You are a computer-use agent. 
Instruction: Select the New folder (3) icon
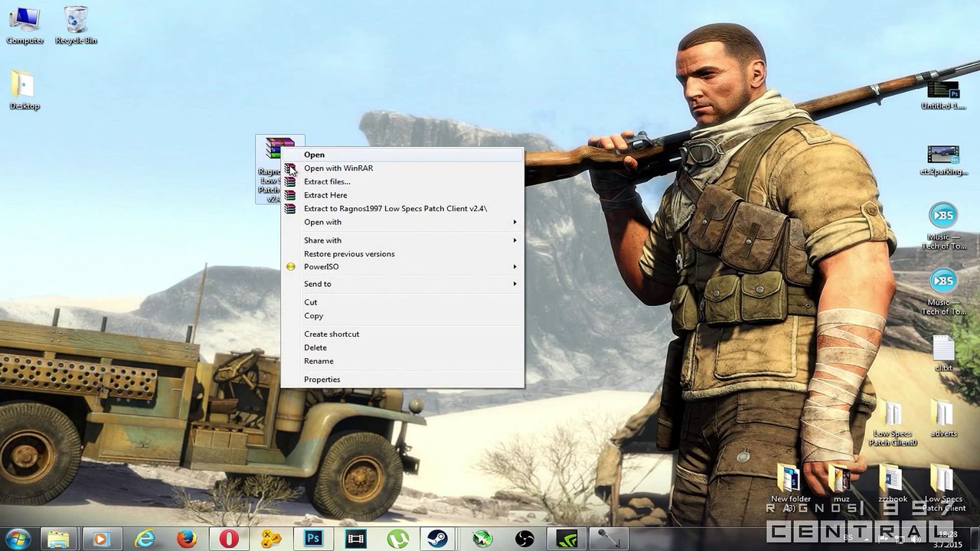(790, 489)
